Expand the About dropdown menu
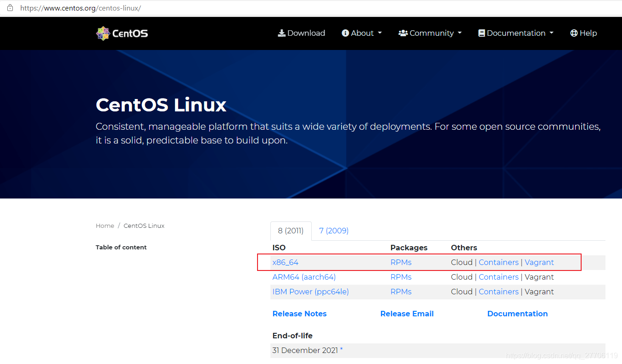Viewport: 622px width, 364px height. 362,33
